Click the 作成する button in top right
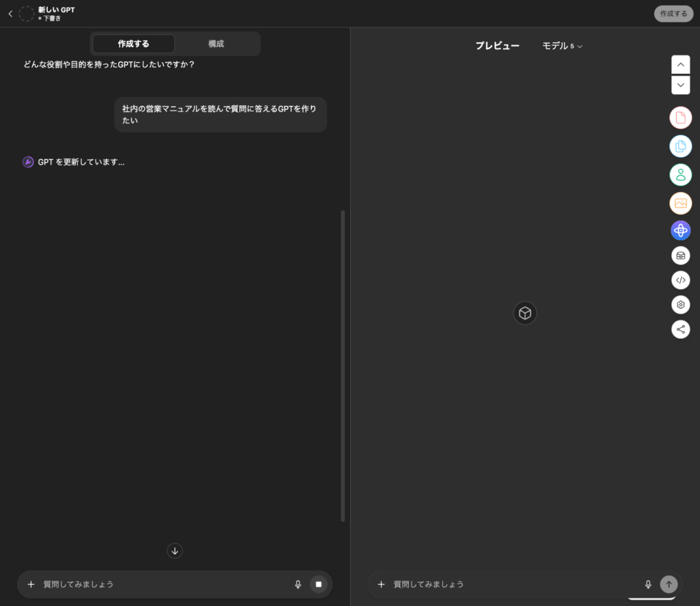 point(673,14)
